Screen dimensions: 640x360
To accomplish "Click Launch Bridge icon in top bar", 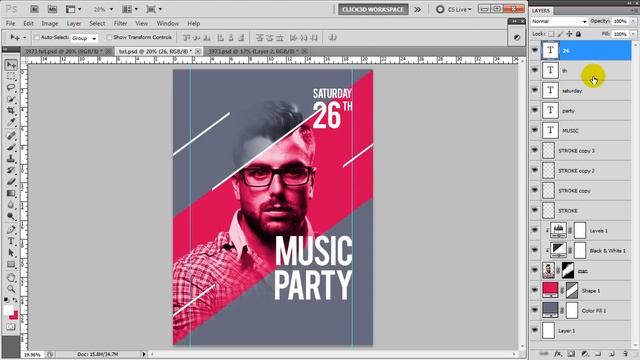I will click(34, 9).
